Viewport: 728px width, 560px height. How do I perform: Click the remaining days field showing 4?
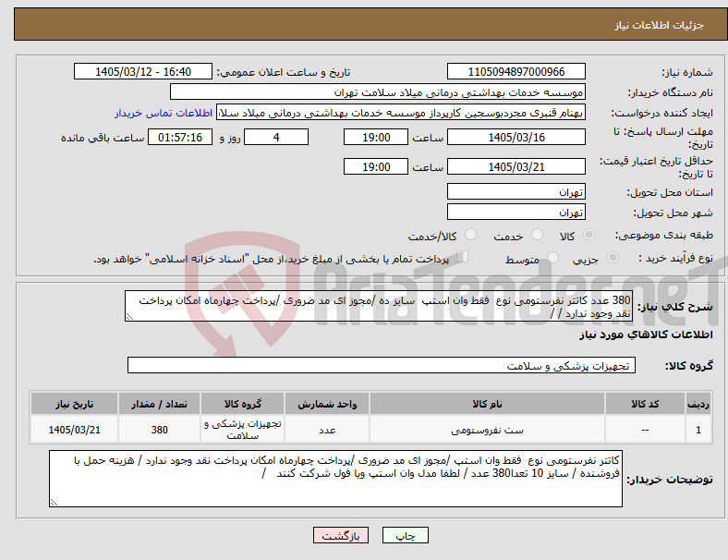coord(276,137)
